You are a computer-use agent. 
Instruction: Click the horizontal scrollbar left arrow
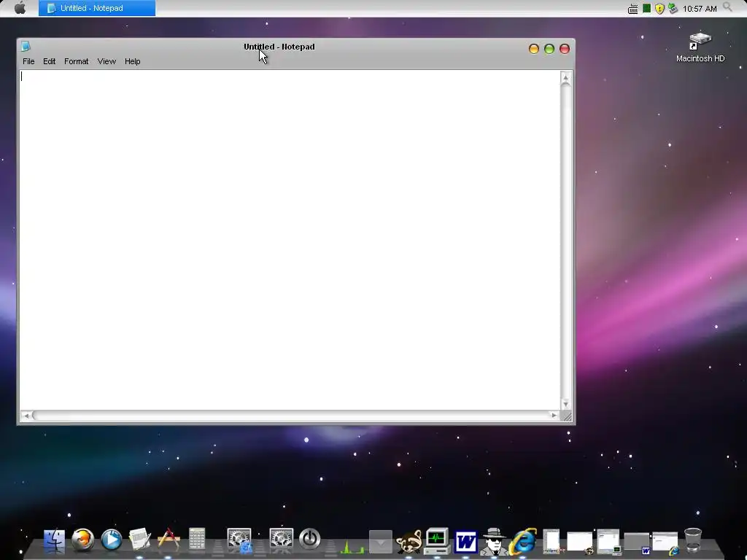(26, 416)
